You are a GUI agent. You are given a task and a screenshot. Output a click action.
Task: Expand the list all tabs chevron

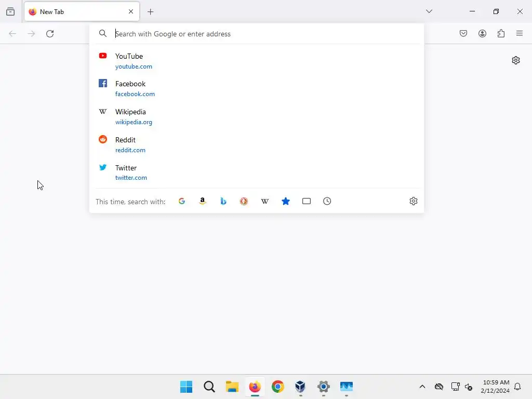[429, 11]
